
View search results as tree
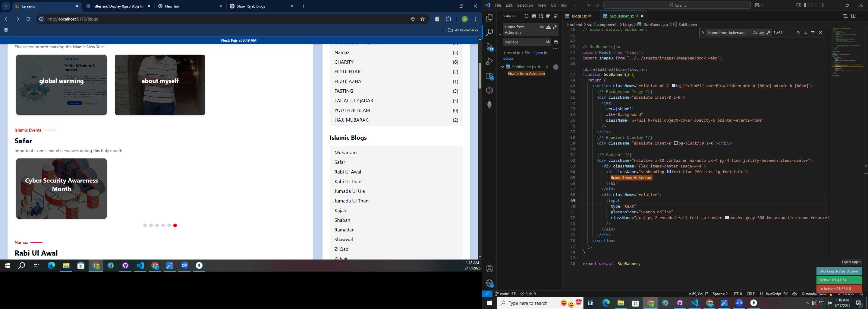548,16
